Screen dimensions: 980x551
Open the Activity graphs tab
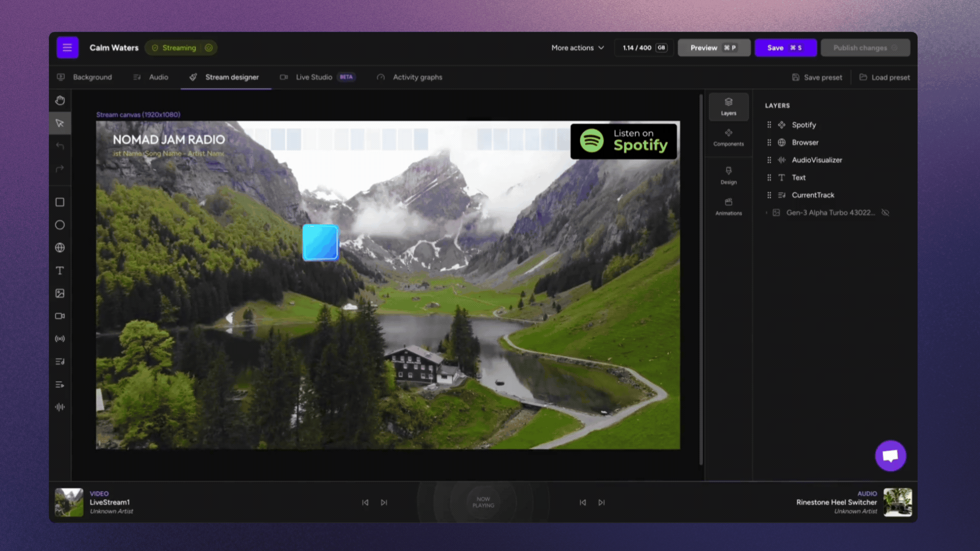pos(416,77)
